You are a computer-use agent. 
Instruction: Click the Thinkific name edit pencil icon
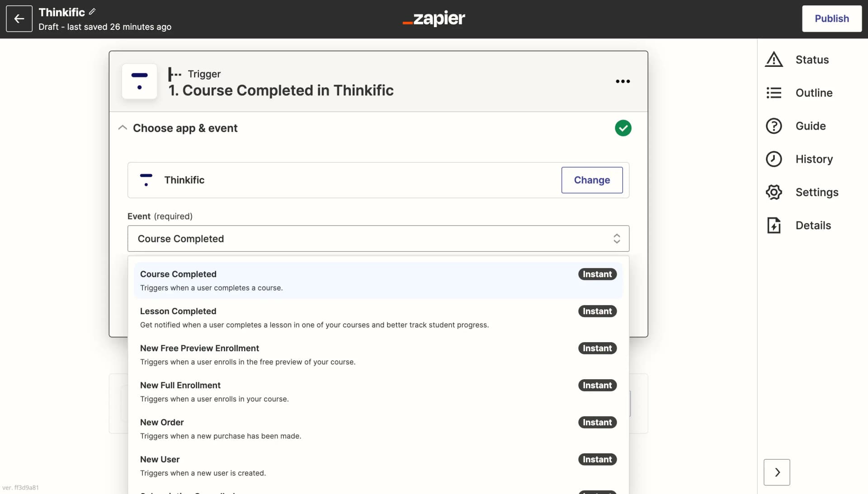pyautogui.click(x=92, y=11)
